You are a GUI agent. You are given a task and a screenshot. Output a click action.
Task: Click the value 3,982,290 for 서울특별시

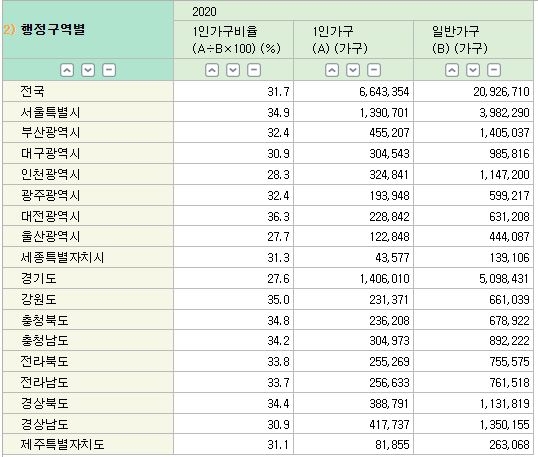(x=504, y=113)
